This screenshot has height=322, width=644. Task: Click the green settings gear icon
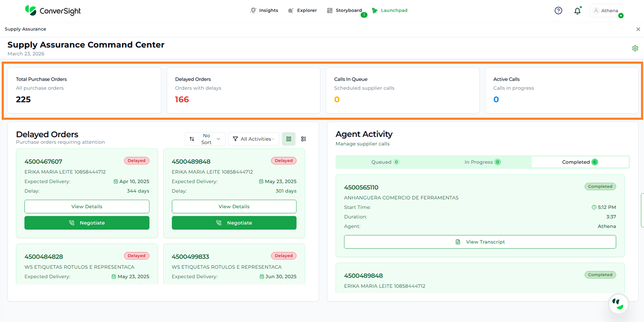coord(635,48)
